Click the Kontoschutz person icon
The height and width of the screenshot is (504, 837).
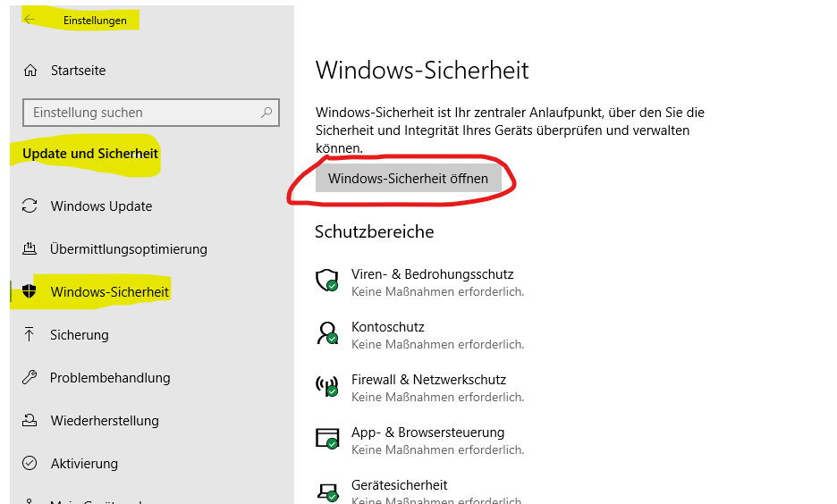[x=326, y=332]
